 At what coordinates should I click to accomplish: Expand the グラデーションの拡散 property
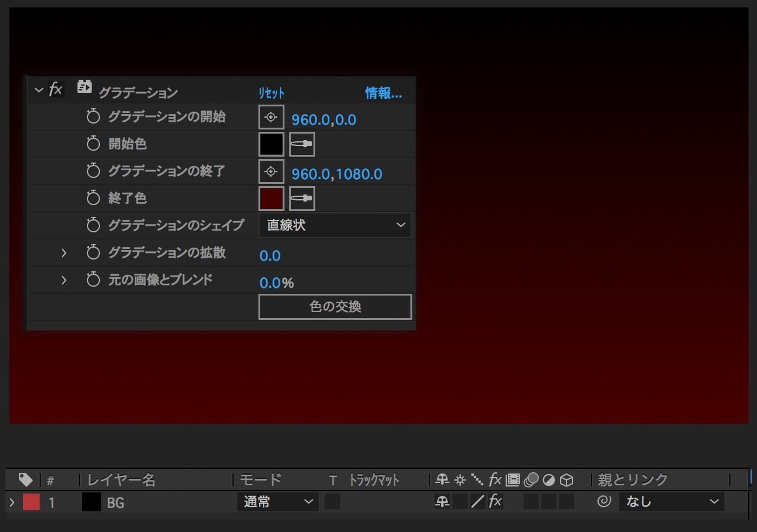pyautogui.click(x=64, y=253)
